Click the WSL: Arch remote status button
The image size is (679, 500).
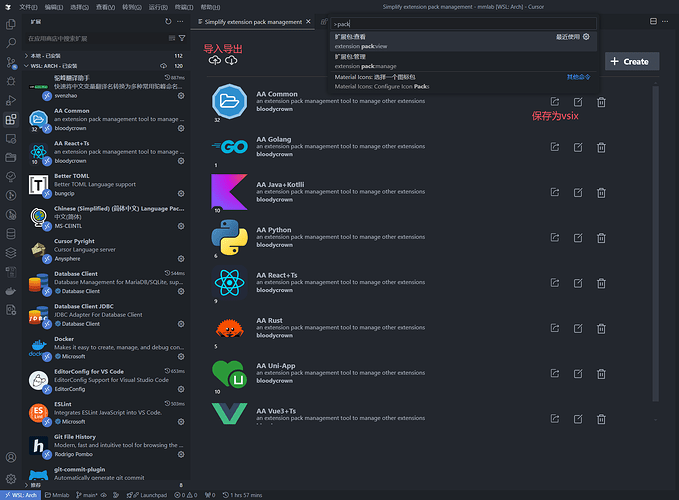tap(21, 495)
